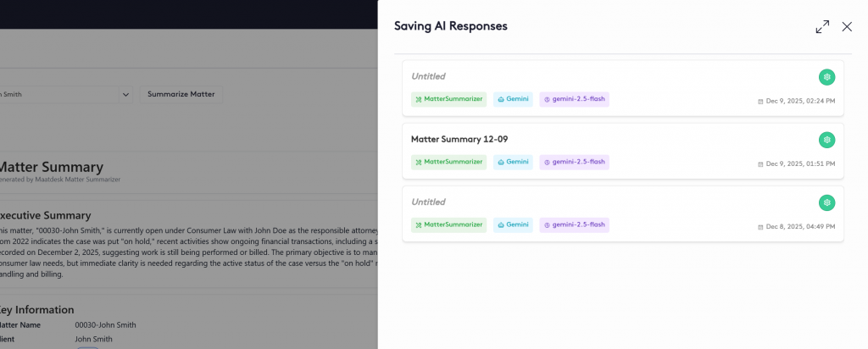
Task: Open the John Smith matter dropdown
Action: [125, 94]
